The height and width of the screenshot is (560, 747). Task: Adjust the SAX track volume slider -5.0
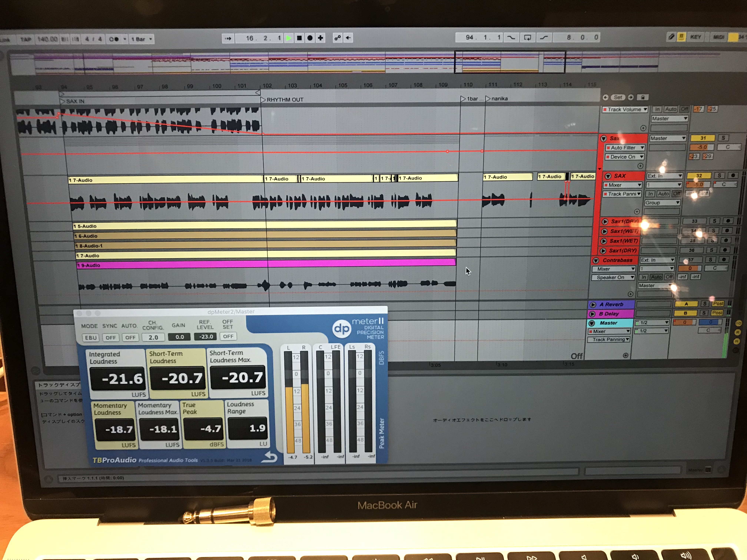(698, 185)
